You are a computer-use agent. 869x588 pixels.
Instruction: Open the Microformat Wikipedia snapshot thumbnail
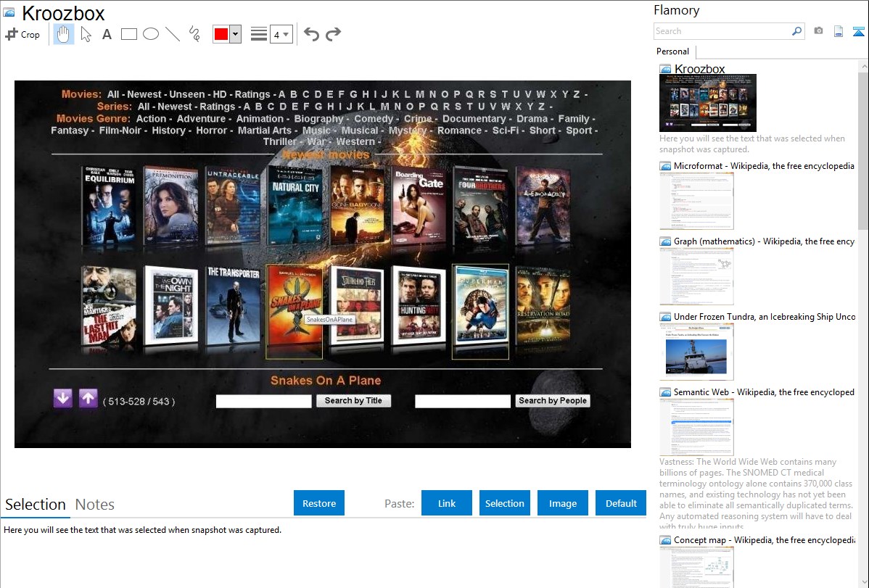pos(696,201)
